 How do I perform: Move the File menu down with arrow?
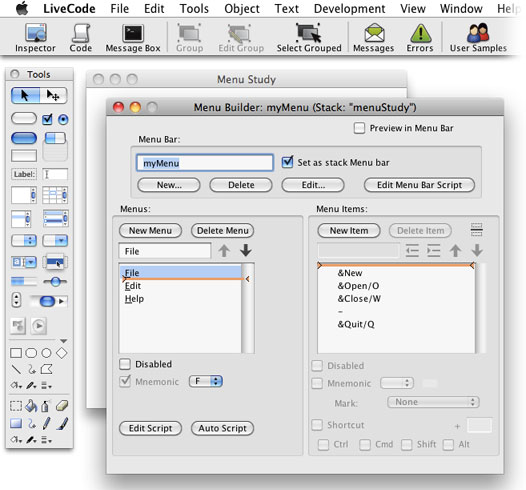point(246,251)
